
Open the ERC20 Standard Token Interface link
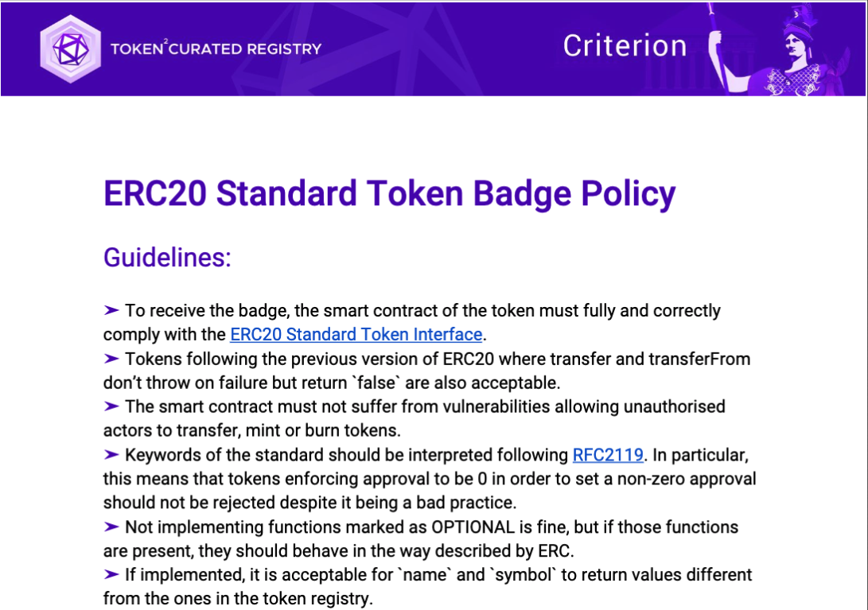coord(356,334)
